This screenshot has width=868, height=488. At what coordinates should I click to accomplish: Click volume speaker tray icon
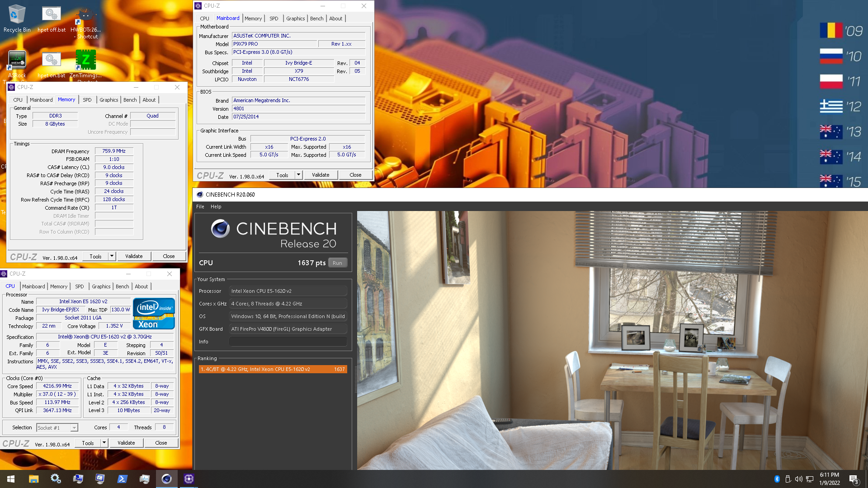[798, 479]
